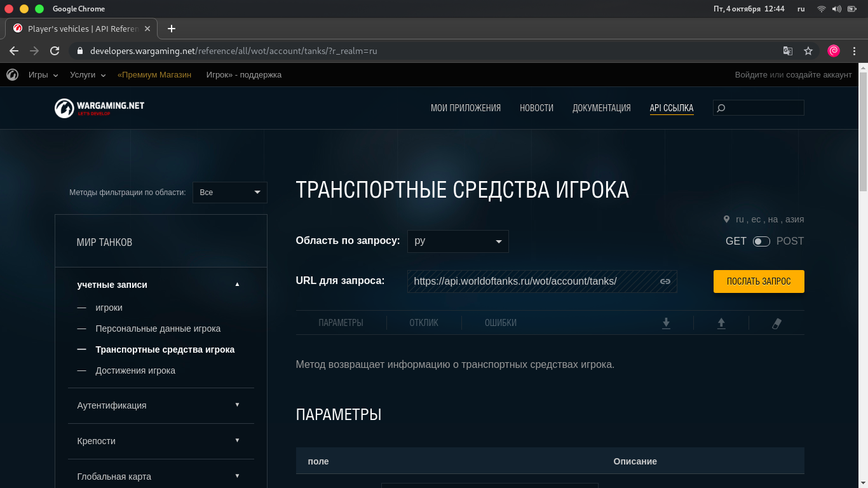
Task: Switch to the ОШИБКИ tab
Action: click(x=501, y=323)
